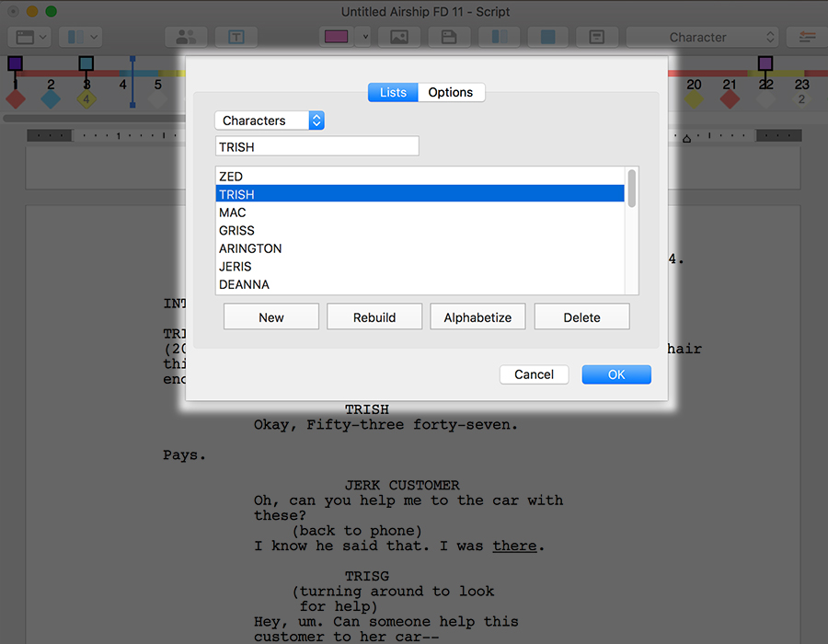828x644 pixels.
Task: Click the save disk toolbar icon
Action: click(449, 37)
